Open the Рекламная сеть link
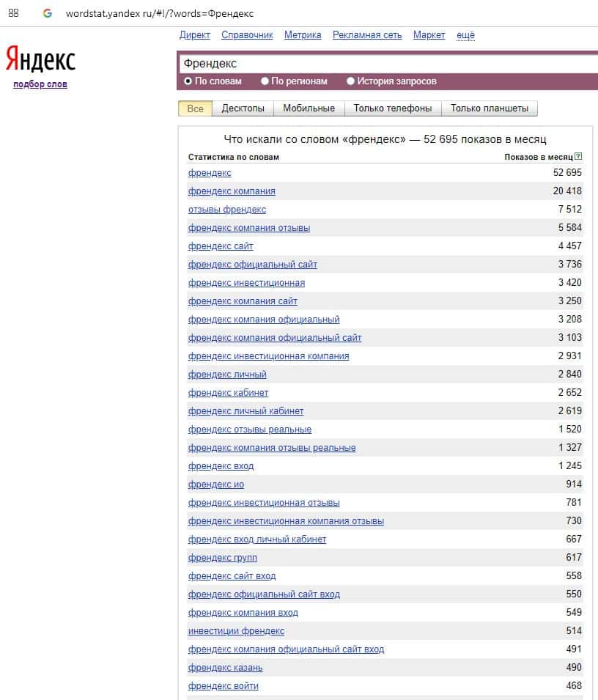 click(367, 35)
